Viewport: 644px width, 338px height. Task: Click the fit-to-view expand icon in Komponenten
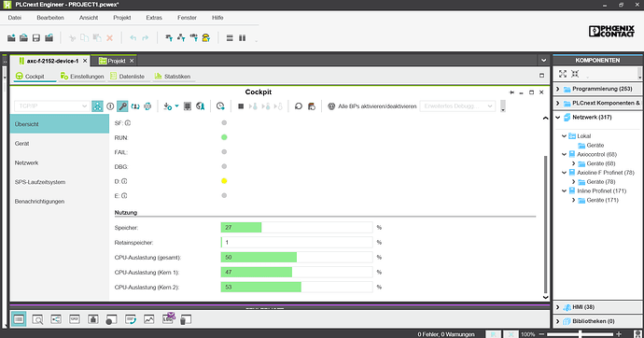click(563, 74)
